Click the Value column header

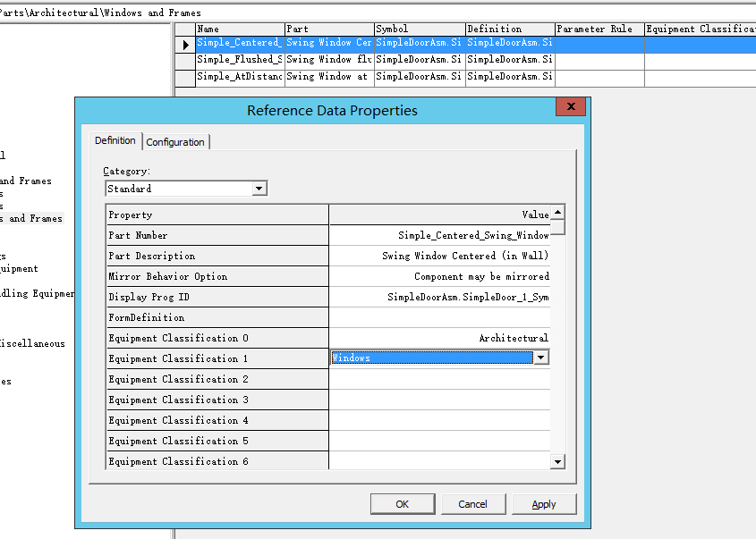pos(439,215)
